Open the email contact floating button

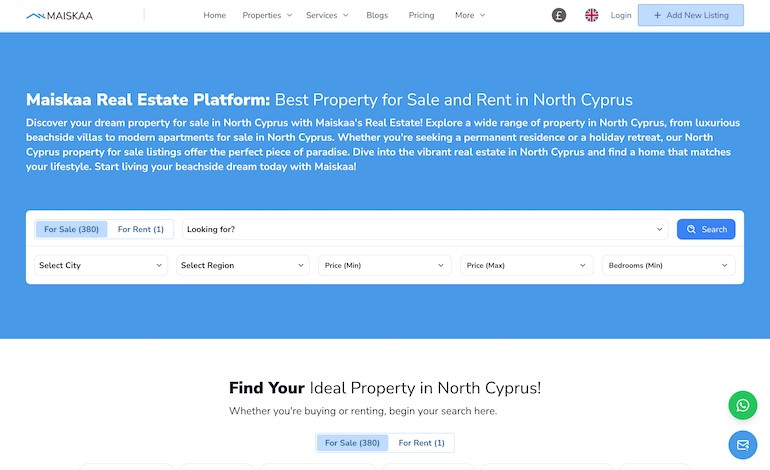tap(742, 445)
